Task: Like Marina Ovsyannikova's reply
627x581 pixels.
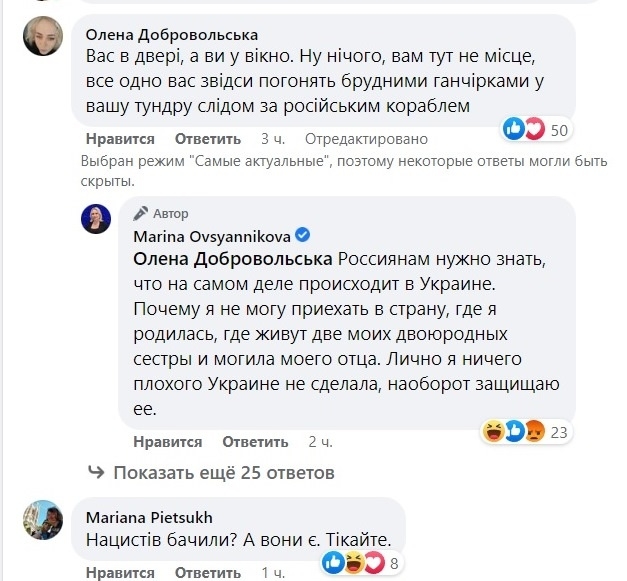Action: 168,441
